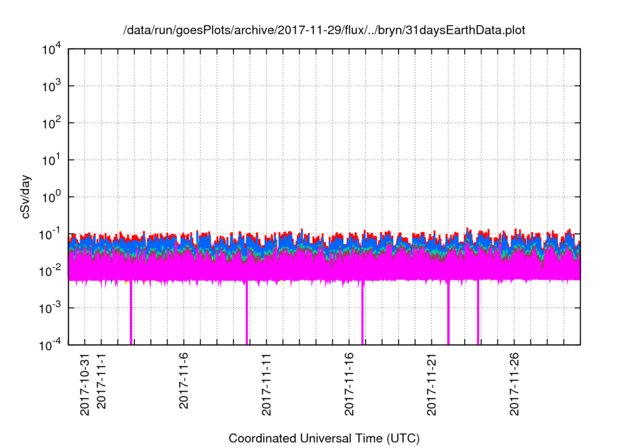Click the 2017-11-21 date tick label
This screenshot has width=640, height=448.
point(431,384)
